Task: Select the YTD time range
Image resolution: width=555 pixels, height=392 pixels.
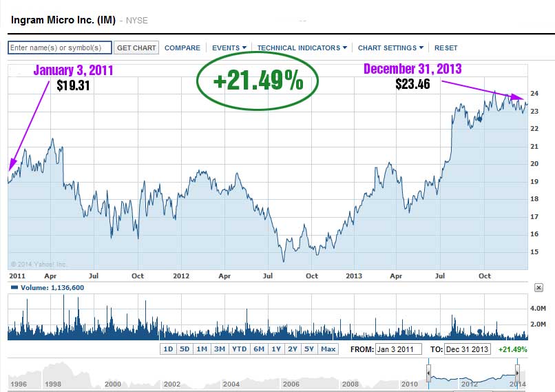Action: pyautogui.click(x=239, y=349)
